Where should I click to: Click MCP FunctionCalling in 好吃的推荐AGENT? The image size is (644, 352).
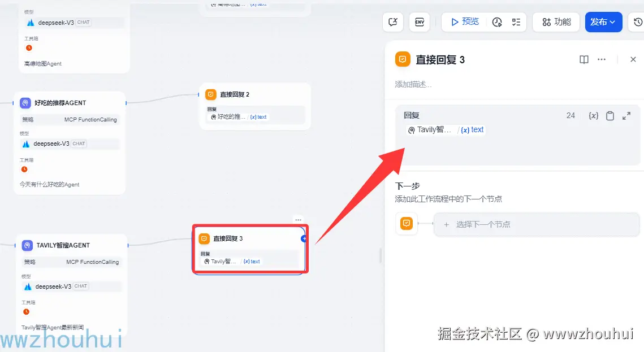coord(90,120)
